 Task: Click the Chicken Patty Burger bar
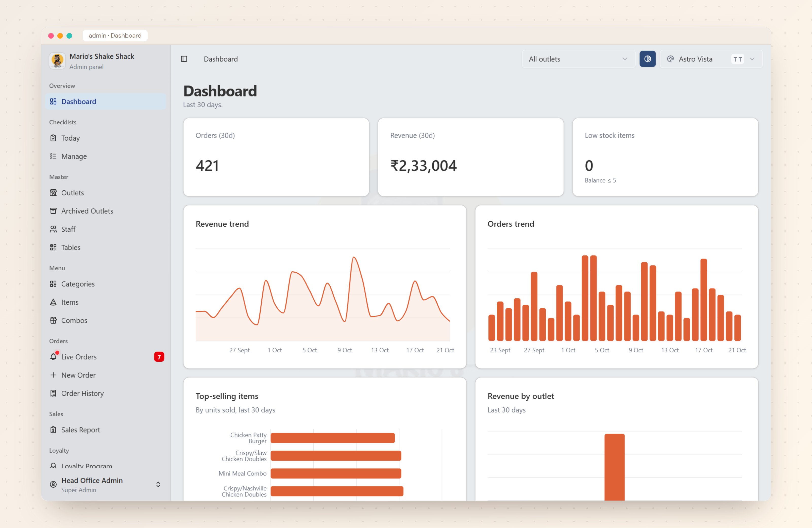(333, 438)
